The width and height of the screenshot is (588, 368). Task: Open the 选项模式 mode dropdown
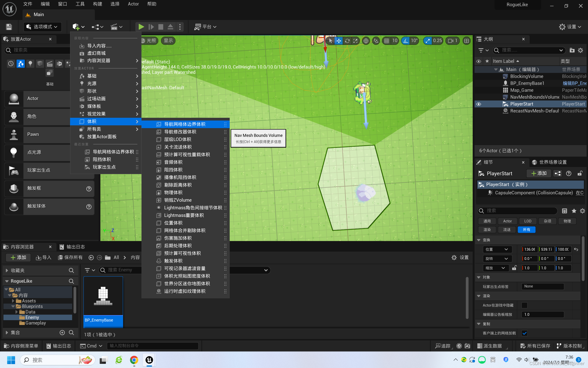[x=42, y=27]
